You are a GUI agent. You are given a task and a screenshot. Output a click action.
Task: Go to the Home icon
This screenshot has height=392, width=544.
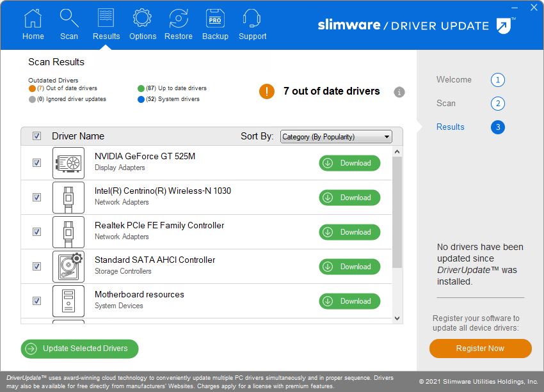click(33, 19)
